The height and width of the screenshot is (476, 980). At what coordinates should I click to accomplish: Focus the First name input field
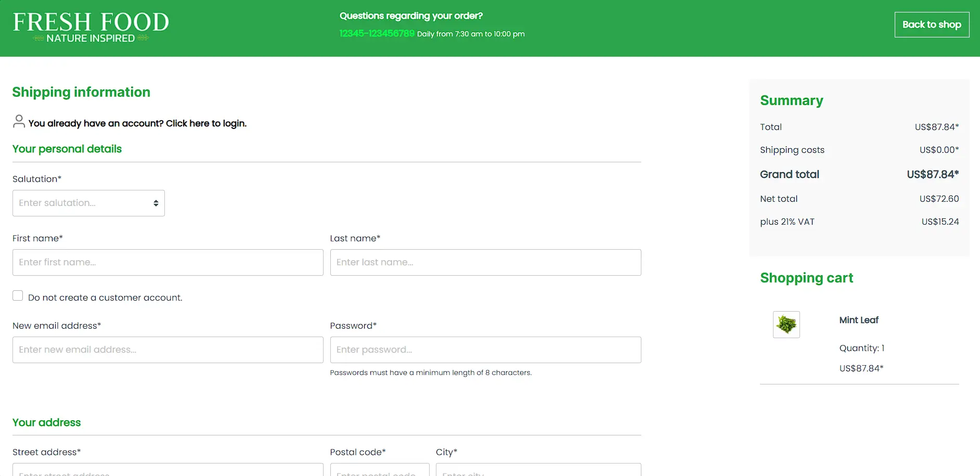pos(167,262)
